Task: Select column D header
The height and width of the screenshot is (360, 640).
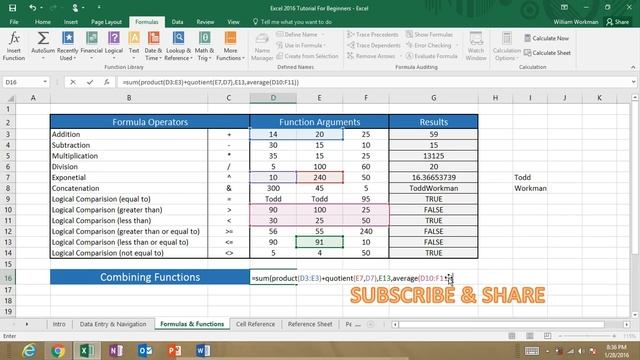Action: point(273,98)
